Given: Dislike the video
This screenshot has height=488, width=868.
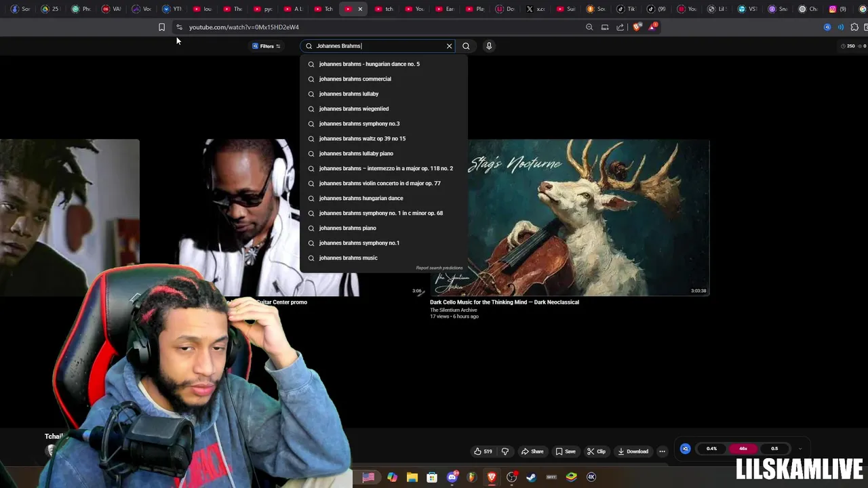Looking at the screenshot, I should 505,451.
